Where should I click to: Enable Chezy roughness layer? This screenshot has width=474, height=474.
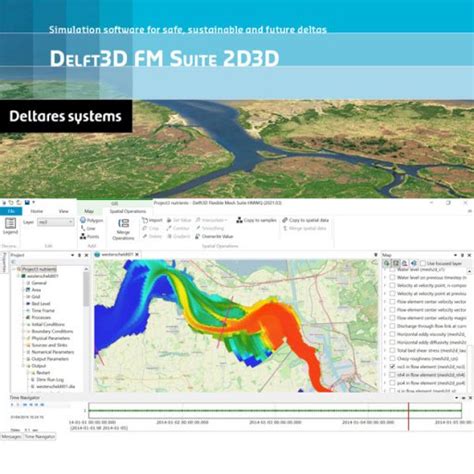click(392, 358)
